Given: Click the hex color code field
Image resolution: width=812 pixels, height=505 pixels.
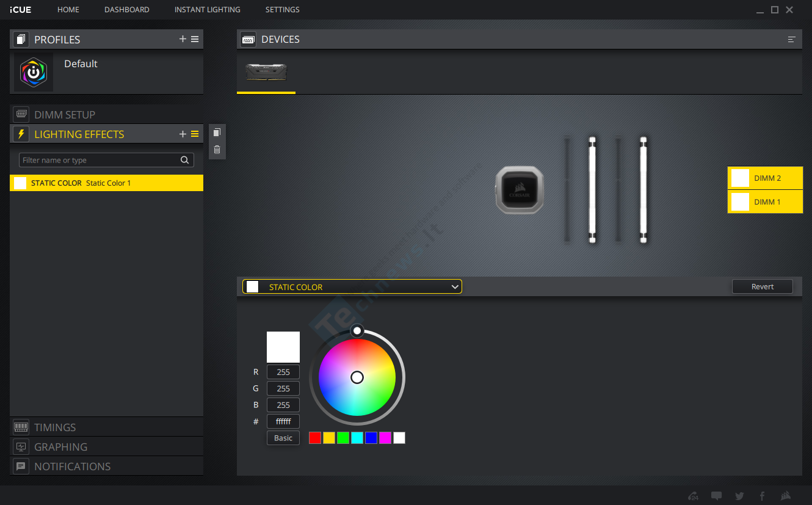Looking at the screenshot, I should point(283,421).
